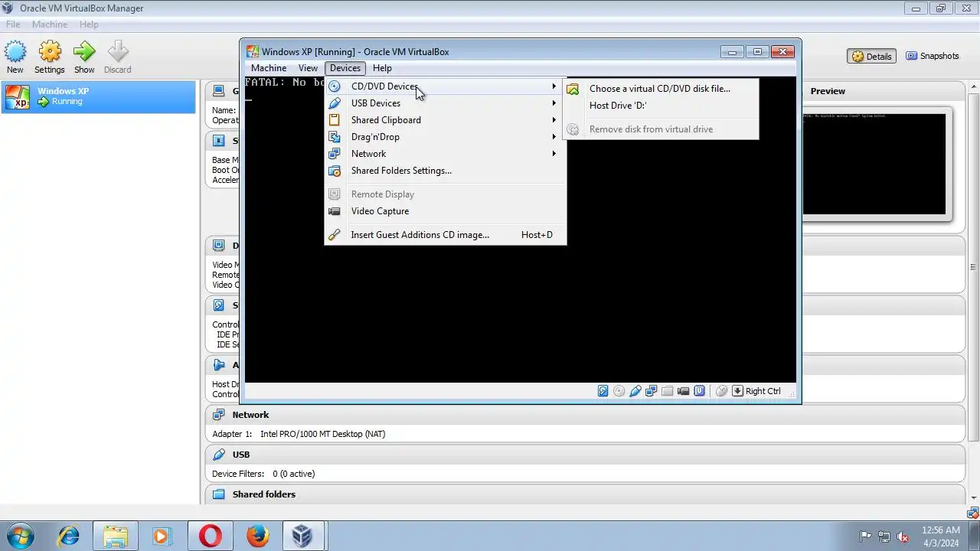The image size is (980, 551).
Task: Open the Machine menu in VM window
Action: [x=269, y=68]
